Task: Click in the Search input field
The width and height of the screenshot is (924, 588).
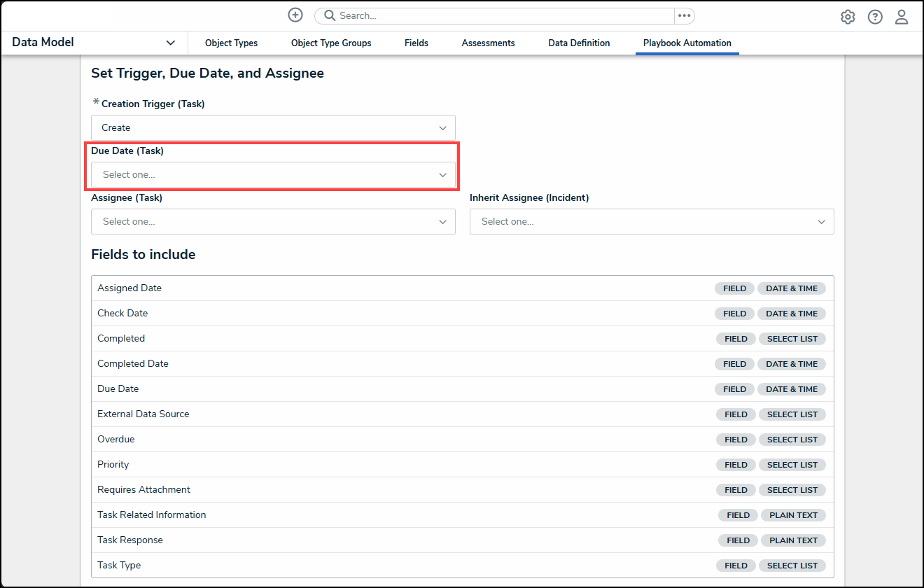Action: point(504,15)
